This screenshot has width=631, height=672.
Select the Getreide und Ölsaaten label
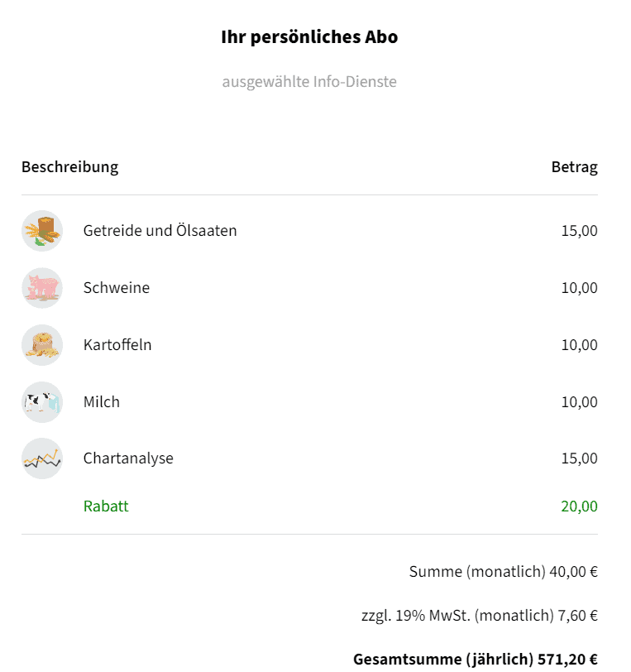(160, 231)
